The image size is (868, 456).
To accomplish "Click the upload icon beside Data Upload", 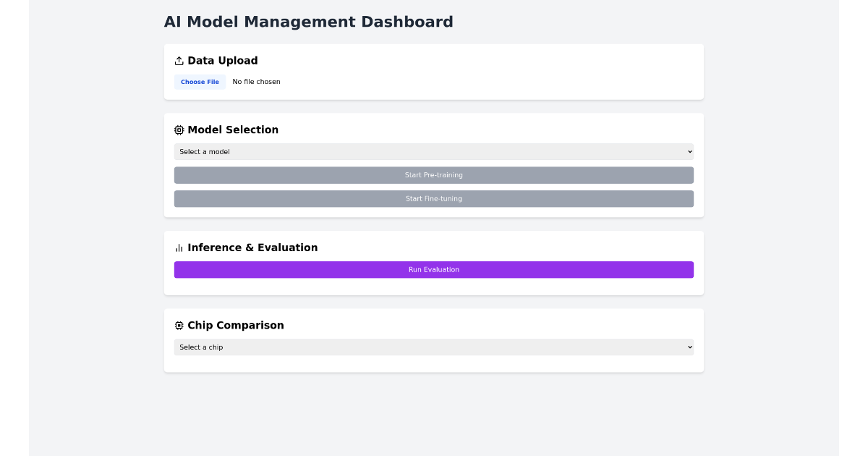I will tap(179, 61).
